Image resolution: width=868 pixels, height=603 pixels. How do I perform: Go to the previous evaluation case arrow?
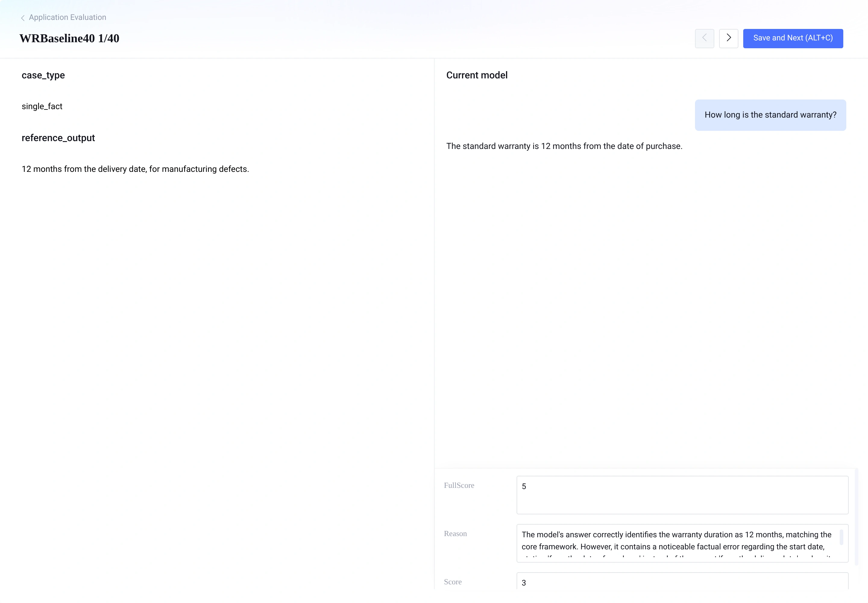[x=704, y=38]
